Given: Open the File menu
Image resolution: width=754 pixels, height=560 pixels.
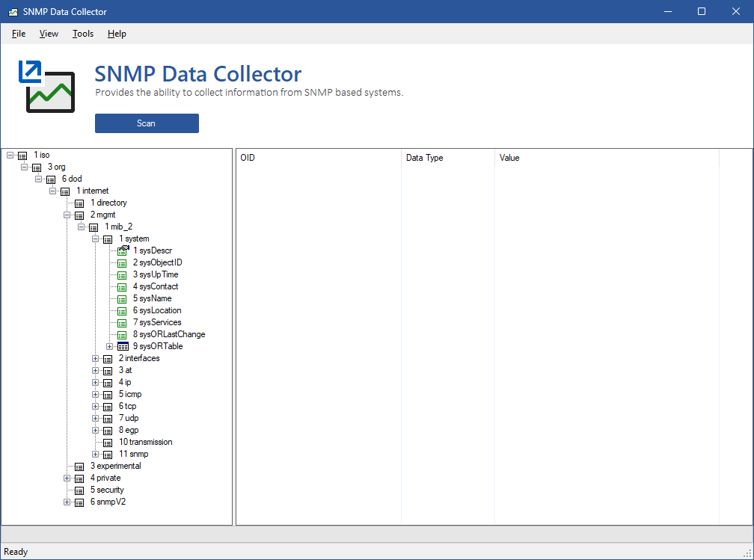Looking at the screenshot, I should coord(19,34).
